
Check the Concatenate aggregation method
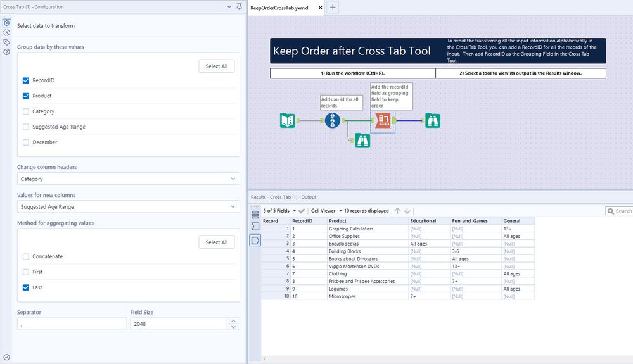pos(26,256)
